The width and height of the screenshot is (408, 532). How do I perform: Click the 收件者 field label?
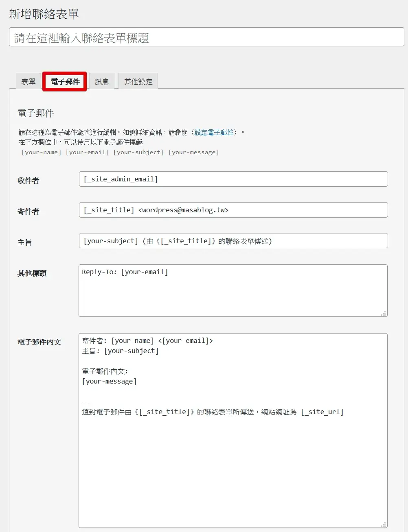(29, 181)
